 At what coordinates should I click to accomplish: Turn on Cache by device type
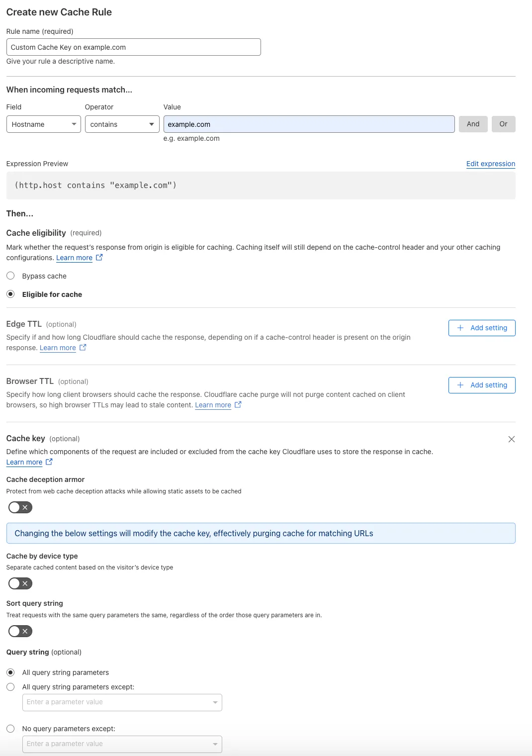click(x=20, y=583)
